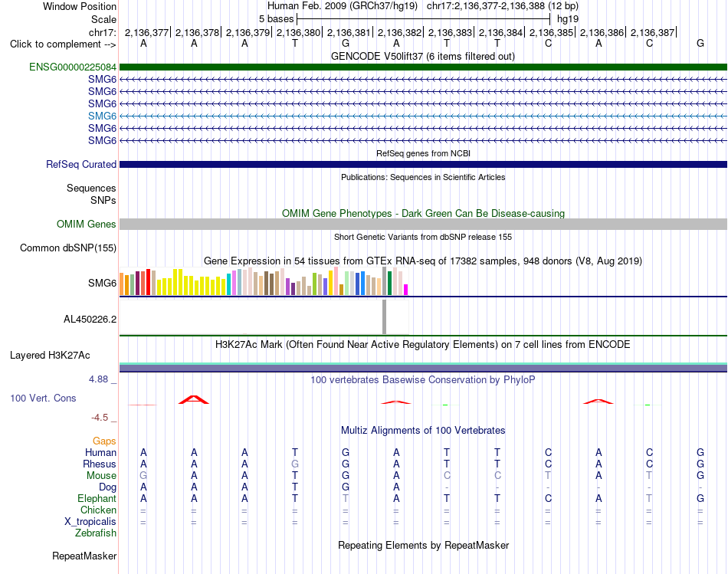Click the gray G in Rhesus row
Viewport: 728px width, 574px height.
pos(295,464)
